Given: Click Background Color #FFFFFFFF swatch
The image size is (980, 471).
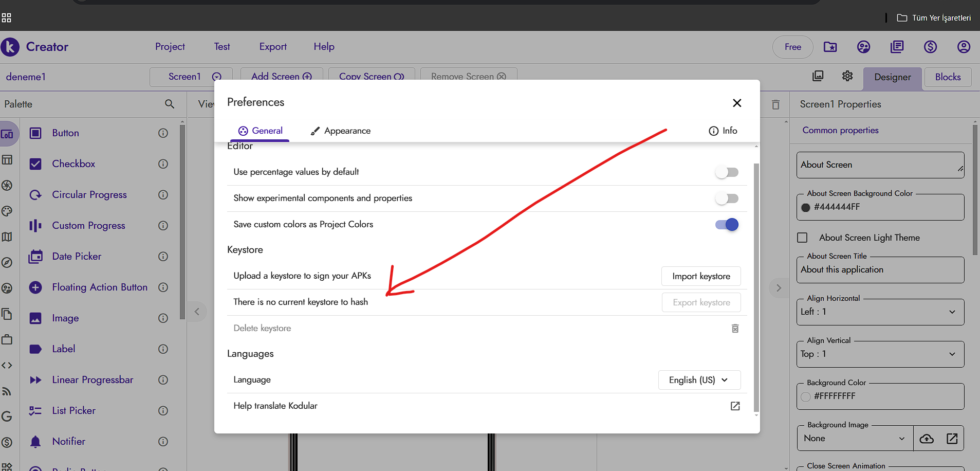Looking at the screenshot, I should tap(806, 397).
